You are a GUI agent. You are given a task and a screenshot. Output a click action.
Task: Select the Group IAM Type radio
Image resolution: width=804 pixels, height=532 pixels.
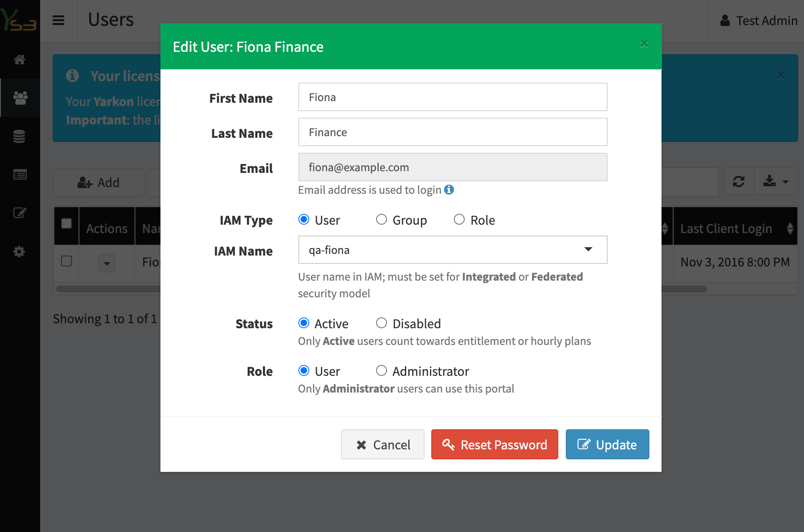[381, 219]
